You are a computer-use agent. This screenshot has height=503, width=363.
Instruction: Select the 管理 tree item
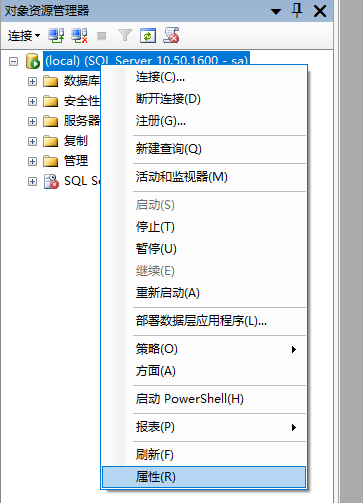76,161
